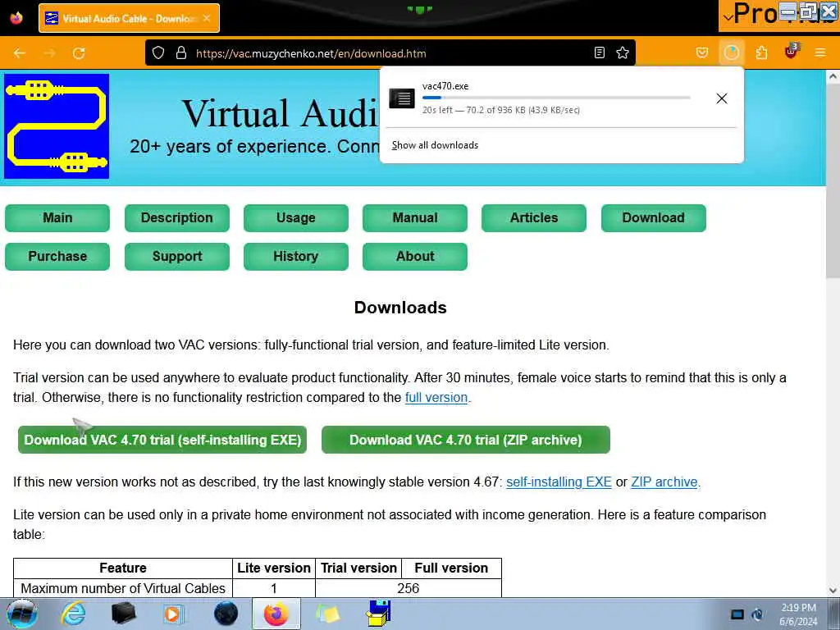The image size is (840, 630).
Task: Download VAC 4.70 trial ZIP archive
Action: tap(466, 440)
